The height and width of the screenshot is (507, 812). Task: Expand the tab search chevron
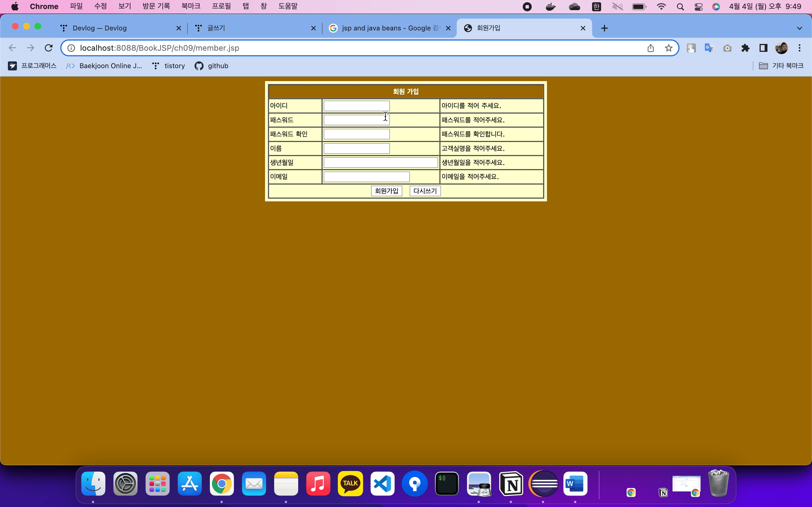[x=800, y=28]
